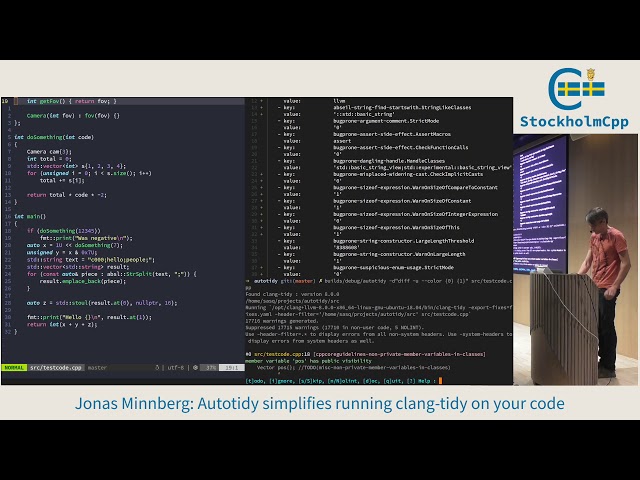Screen dimensions: 640x480
Task: Click the bugprone-assert-side-effect.AssertMacros key
Action: pyautogui.click(x=392, y=134)
